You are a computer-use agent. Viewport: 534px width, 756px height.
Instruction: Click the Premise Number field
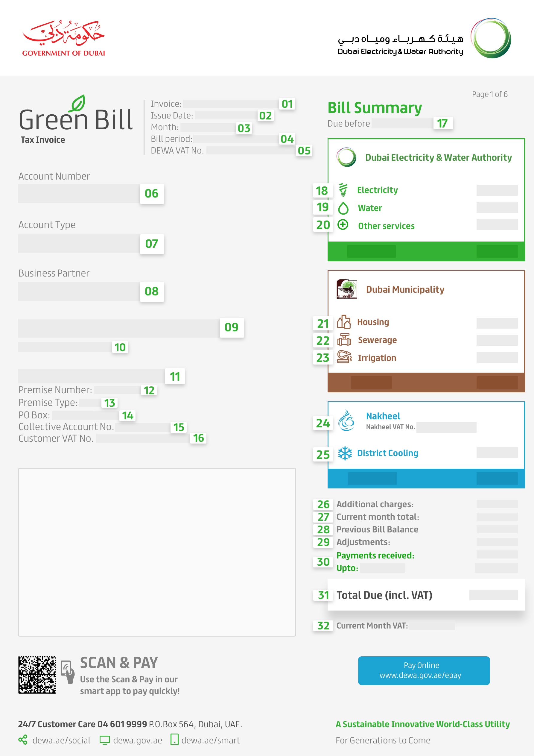[x=118, y=390]
